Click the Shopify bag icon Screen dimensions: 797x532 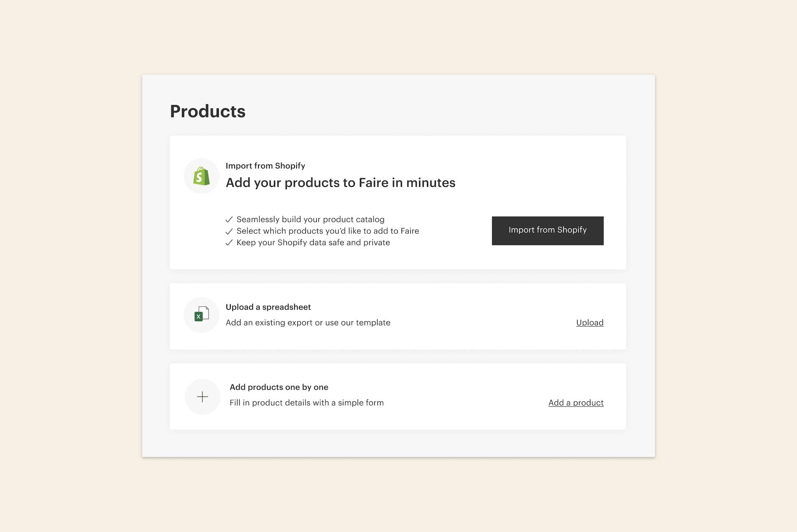click(x=201, y=176)
